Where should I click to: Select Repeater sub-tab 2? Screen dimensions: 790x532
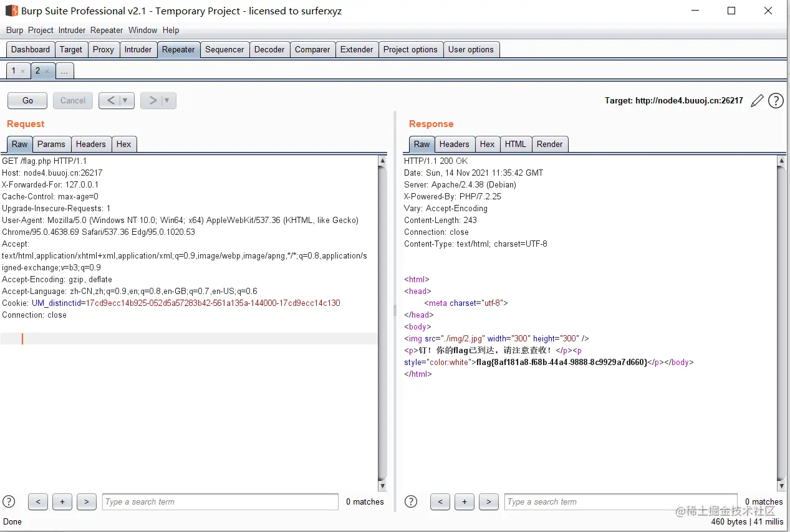click(42, 71)
